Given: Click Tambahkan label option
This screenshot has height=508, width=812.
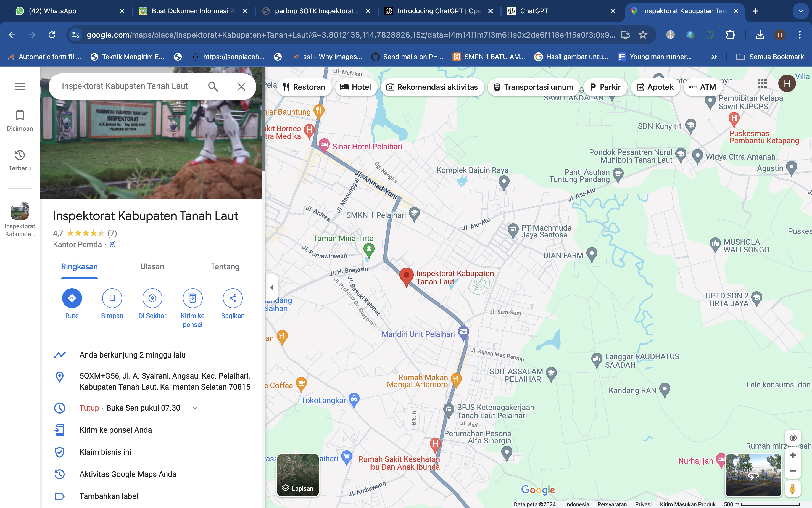Looking at the screenshot, I should pos(109,496).
